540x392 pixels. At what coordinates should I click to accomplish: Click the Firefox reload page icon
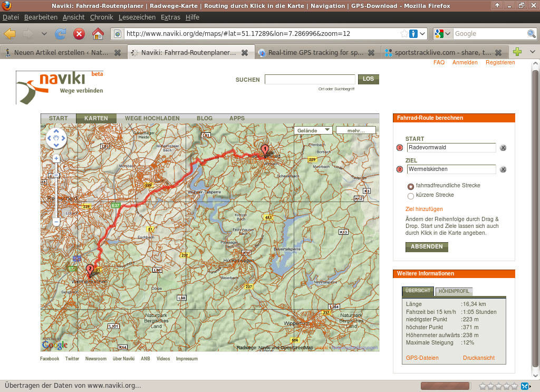pyautogui.click(x=61, y=34)
